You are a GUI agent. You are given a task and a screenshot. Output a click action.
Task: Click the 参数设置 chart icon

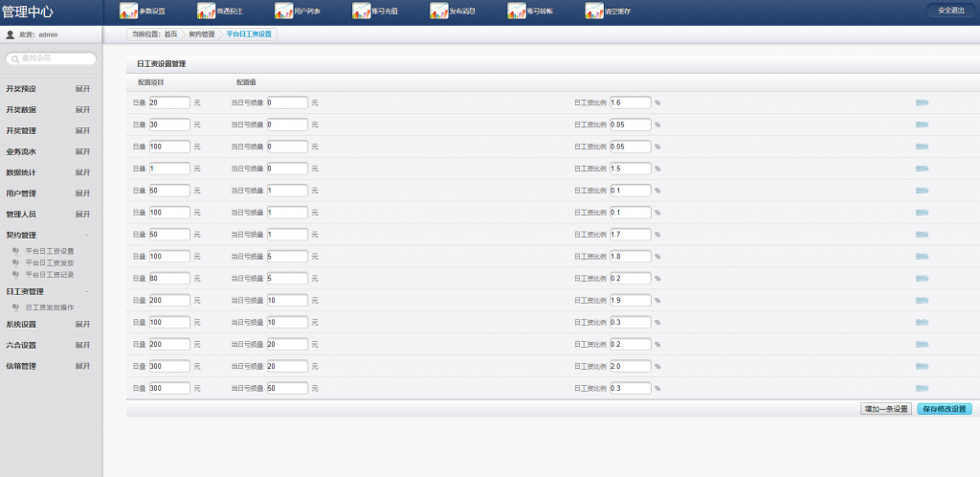(129, 11)
